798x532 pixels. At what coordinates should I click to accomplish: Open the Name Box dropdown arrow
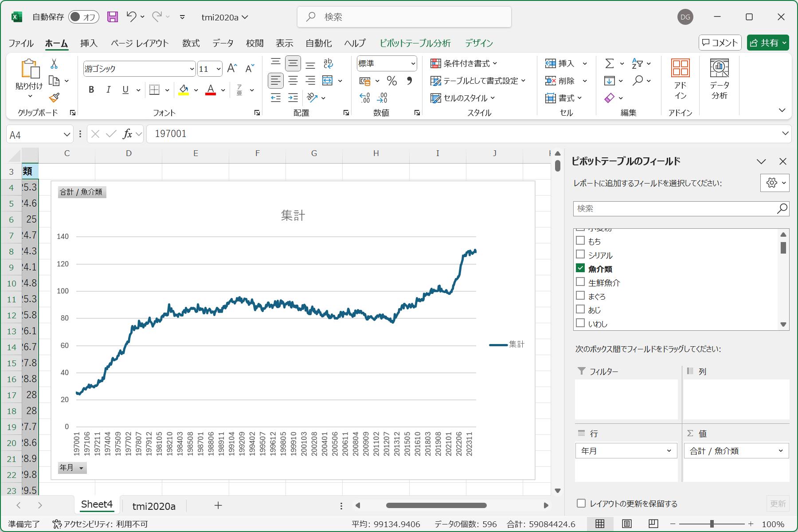coord(66,135)
